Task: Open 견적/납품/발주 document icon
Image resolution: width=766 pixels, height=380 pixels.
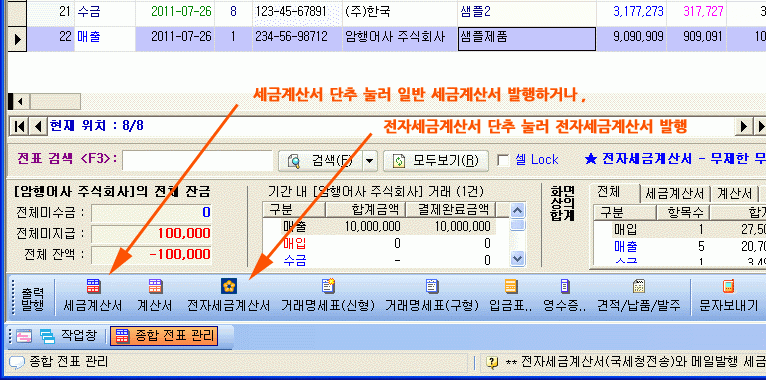Action: pos(638,296)
